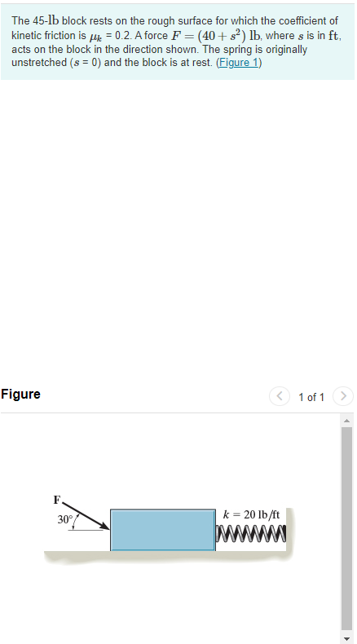This screenshot has height=644, width=357.
Task: Click the force arrow pointing at block
Action: (86, 515)
